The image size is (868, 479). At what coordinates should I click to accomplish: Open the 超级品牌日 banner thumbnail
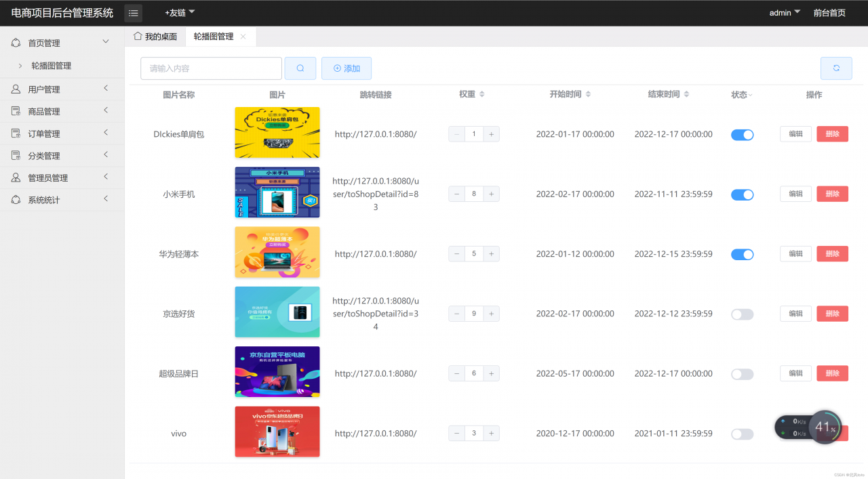click(x=277, y=371)
